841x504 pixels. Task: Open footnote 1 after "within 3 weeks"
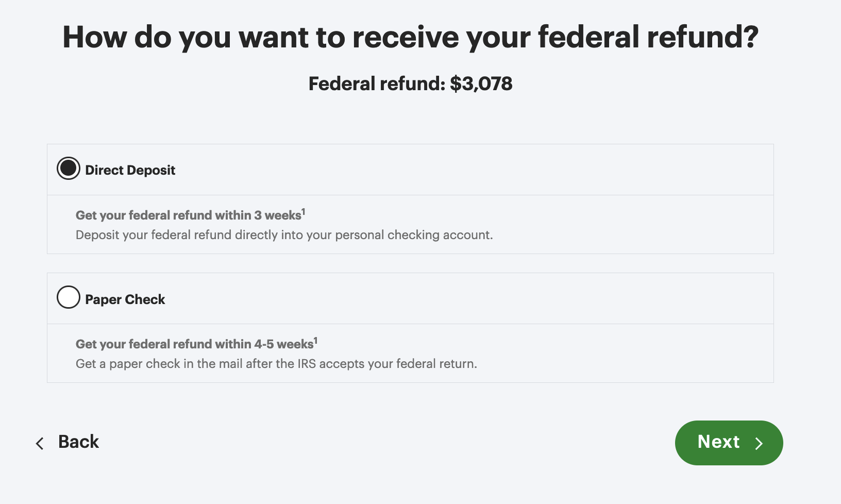(304, 211)
